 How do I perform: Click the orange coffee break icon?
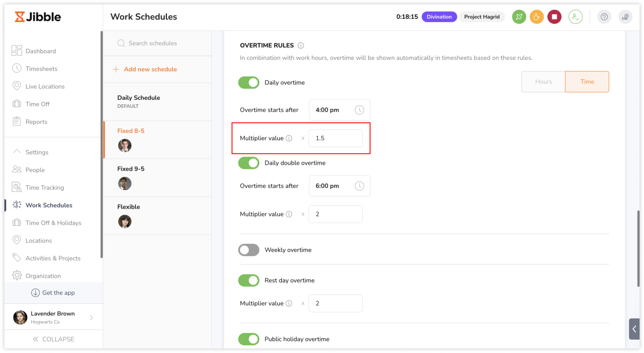(537, 17)
